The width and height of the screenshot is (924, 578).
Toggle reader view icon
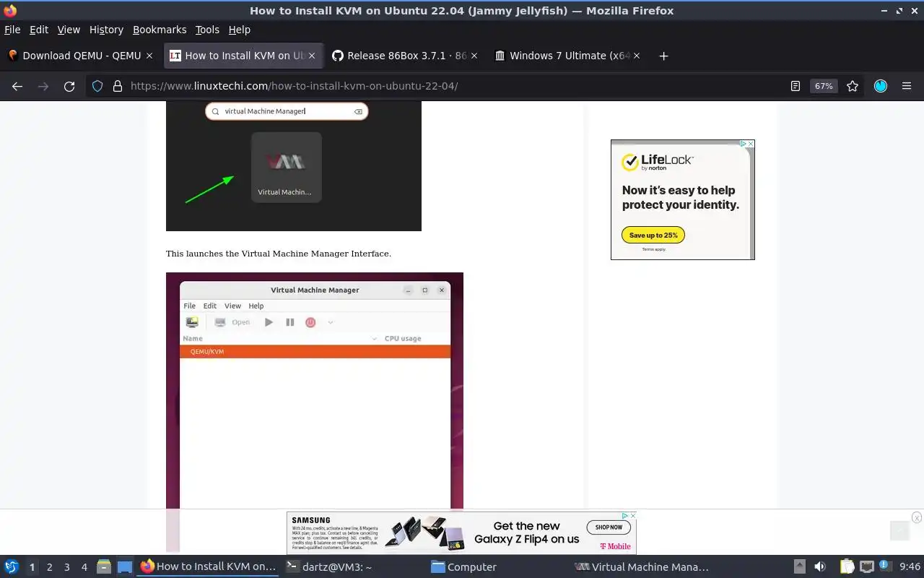tap(796, 86)
